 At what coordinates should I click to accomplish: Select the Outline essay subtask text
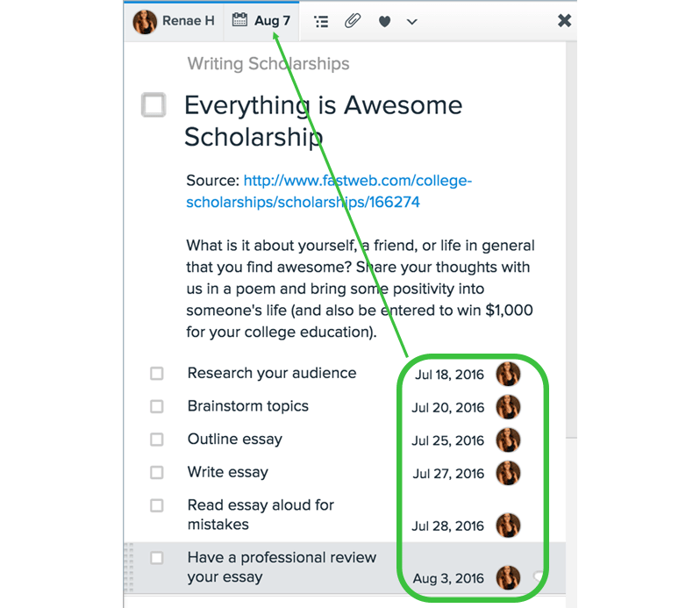pyautogui.click(x=235, y=440)
